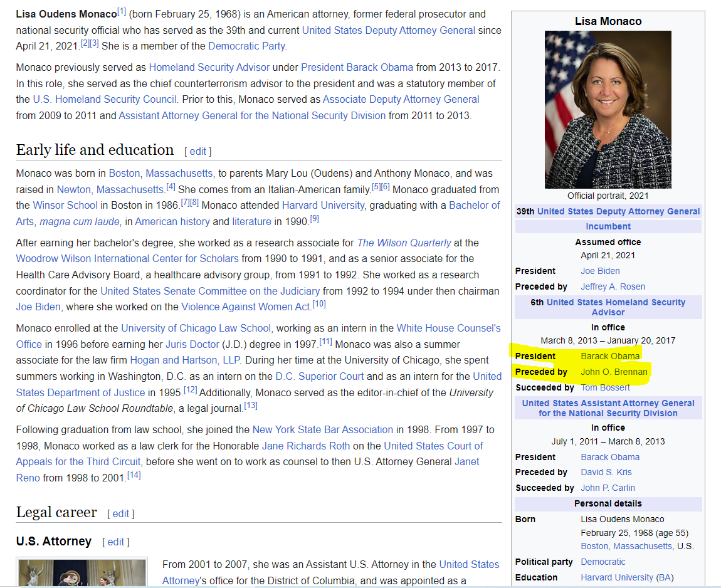
Task: Select the highlighted John O. Brennan link
Action: point(614,372)
